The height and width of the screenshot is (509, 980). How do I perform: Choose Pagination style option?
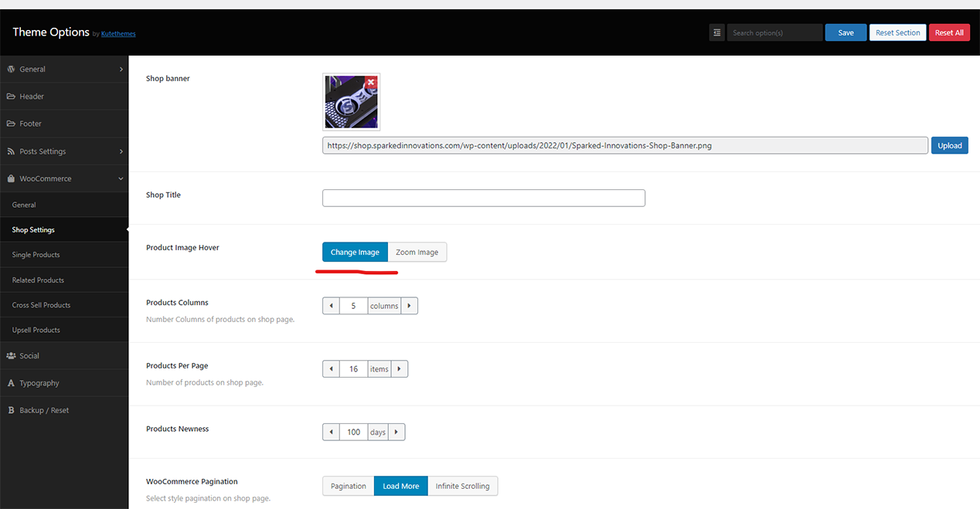pos(348,486)
